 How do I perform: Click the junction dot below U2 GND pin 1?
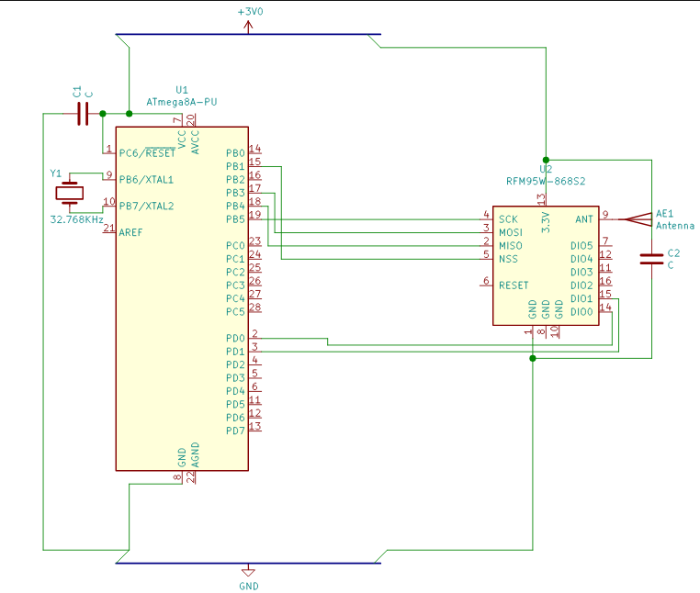click(x=533, y=358)
